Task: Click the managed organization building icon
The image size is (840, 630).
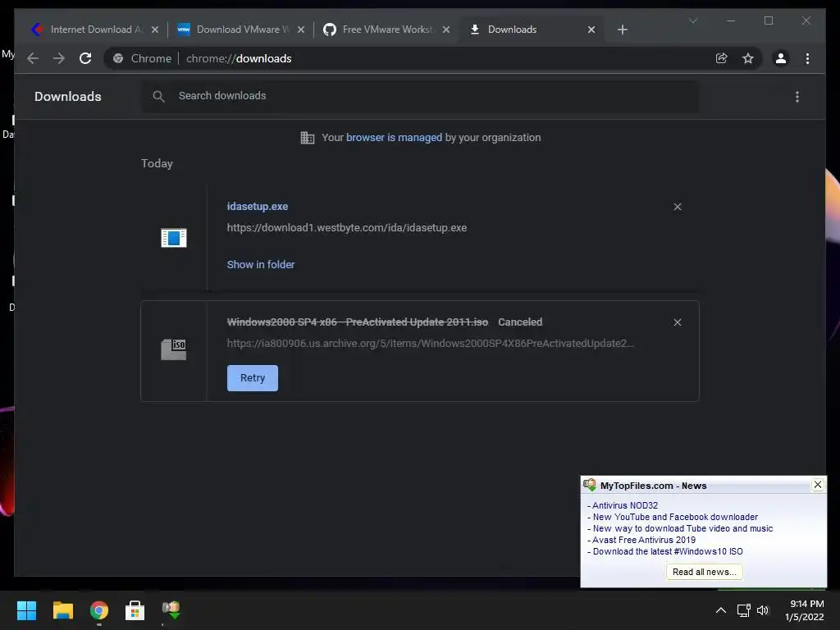Action: [x=308, y=138]
